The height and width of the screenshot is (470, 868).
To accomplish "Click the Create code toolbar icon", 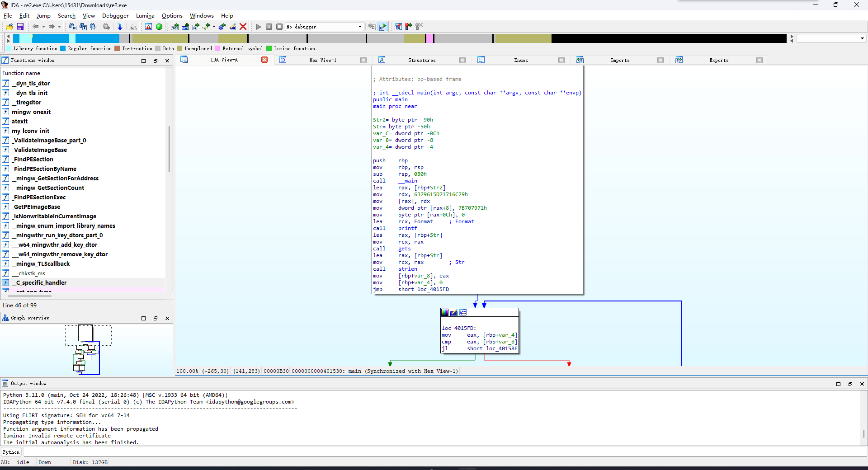I will 175,27.
